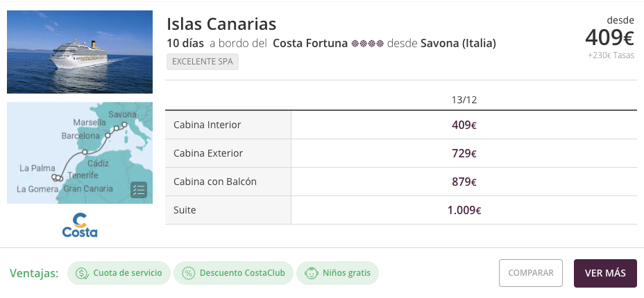Click the 13/12 departure date header
The height and width of the screenshot is (298, 644).
click(x=464, y=100)
